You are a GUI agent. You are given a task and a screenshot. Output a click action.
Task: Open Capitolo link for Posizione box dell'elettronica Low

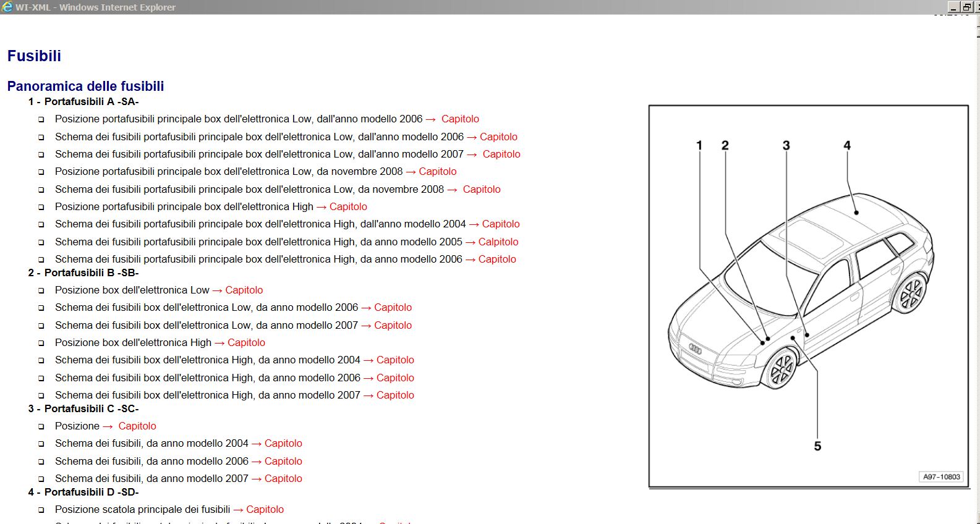click(x=244, y=290)
